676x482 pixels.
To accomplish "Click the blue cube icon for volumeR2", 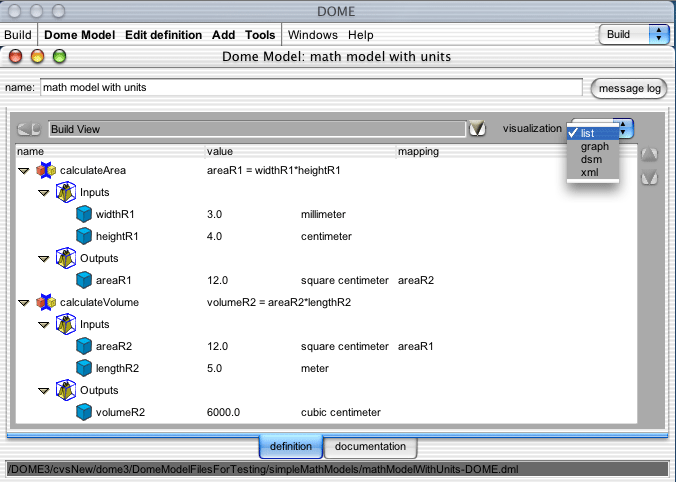I will [x=84, y=412].
